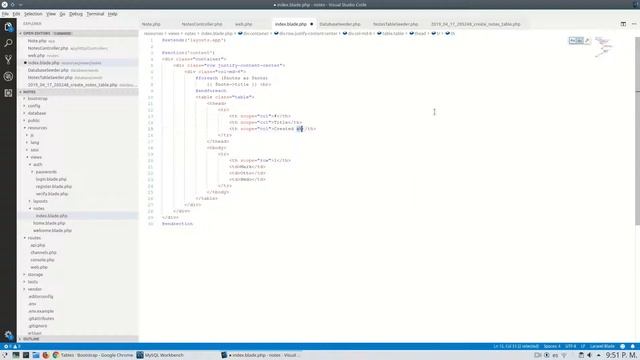Open the Source Control view
The image size is (640, 360).
pos(8,60)
